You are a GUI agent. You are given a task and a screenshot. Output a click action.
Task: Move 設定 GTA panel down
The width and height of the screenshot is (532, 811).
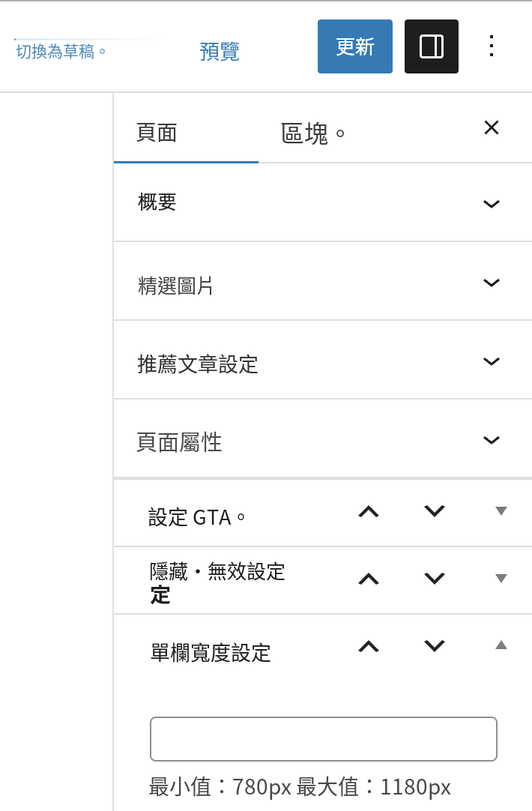(435, 511)
